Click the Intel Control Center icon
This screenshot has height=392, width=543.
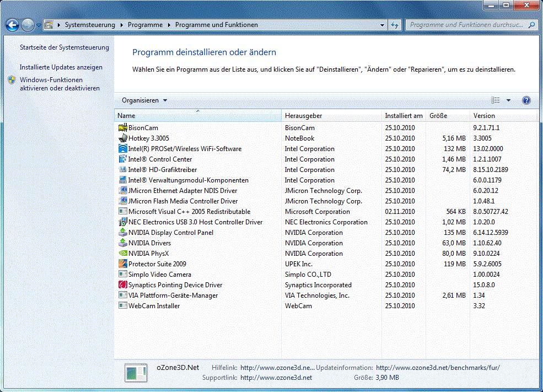(122, 159)
